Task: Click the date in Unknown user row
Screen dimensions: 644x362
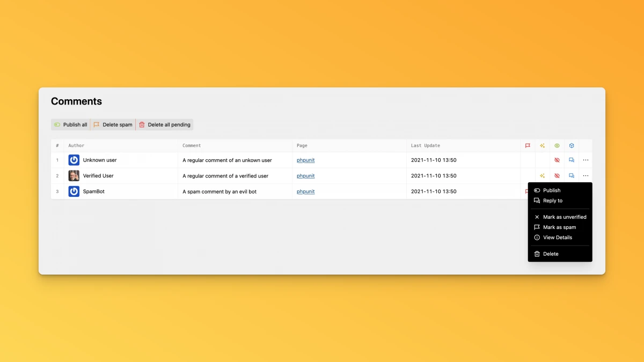Action: 434,160
